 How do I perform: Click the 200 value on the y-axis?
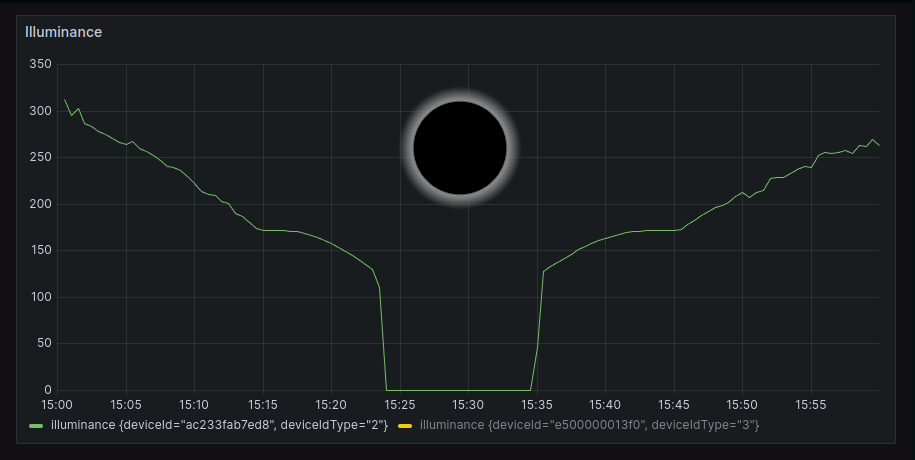tap(40, 204)
